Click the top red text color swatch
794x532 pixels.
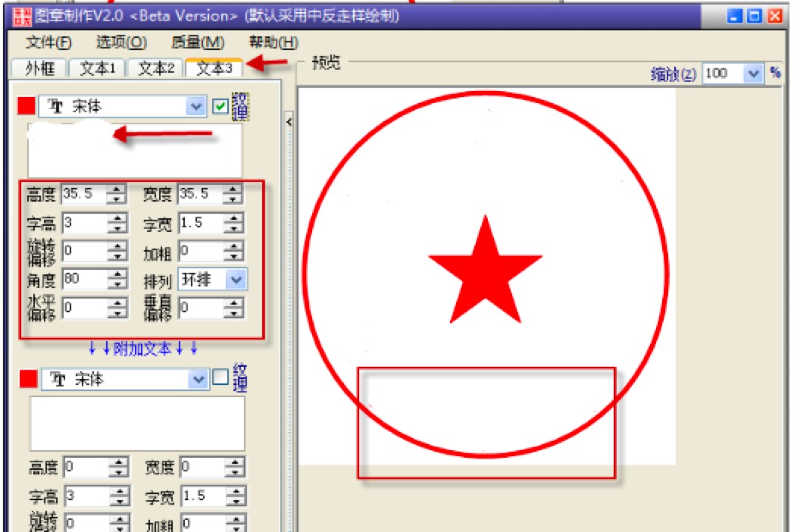(x=26, y=107)
